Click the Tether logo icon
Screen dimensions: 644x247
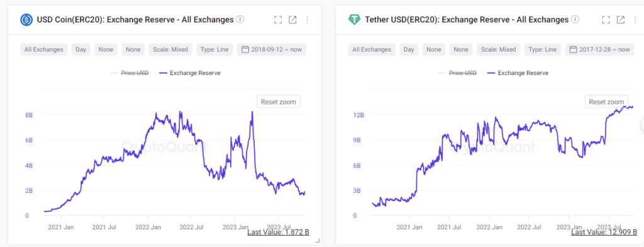point(354,20)
